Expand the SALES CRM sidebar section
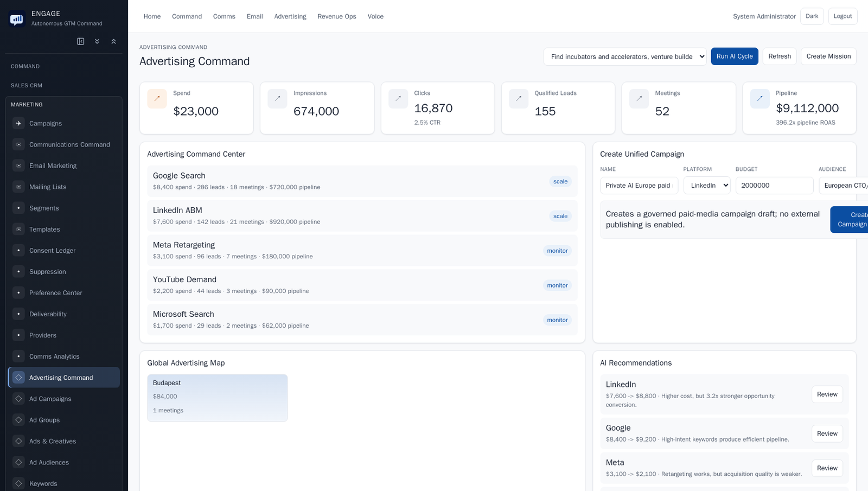 pyautogui.click(x=63, y=85)
